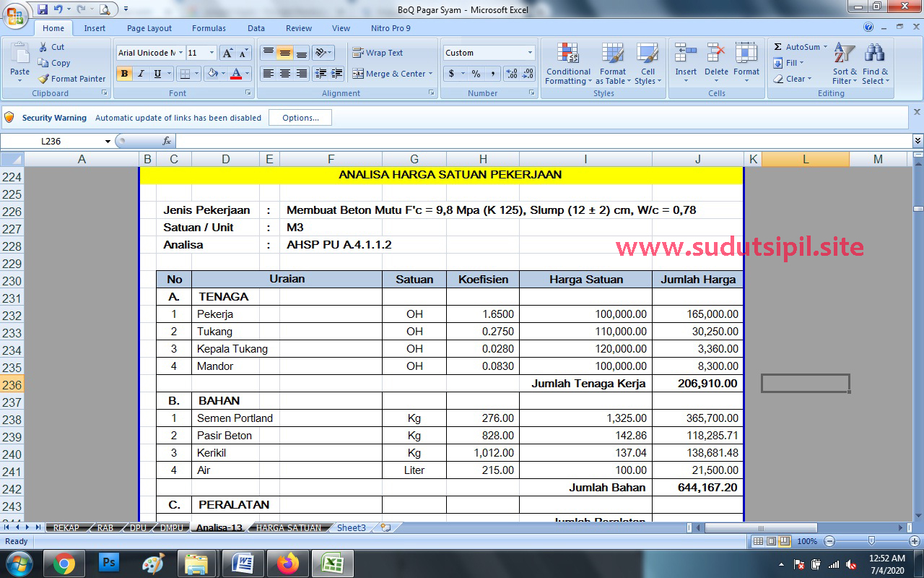Switch to Page Layout view

(x=771, y=541)
